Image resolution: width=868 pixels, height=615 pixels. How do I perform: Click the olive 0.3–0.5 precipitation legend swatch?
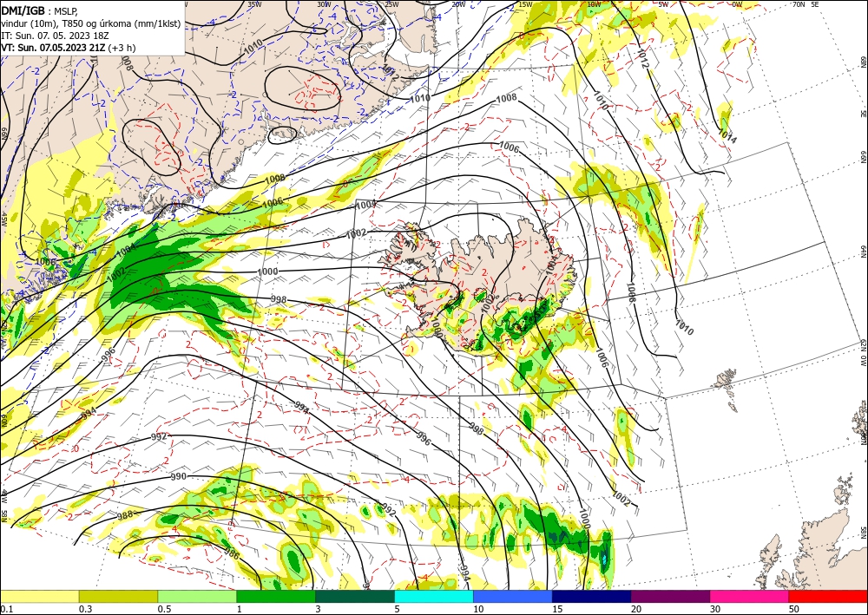(x=118, y=596)
